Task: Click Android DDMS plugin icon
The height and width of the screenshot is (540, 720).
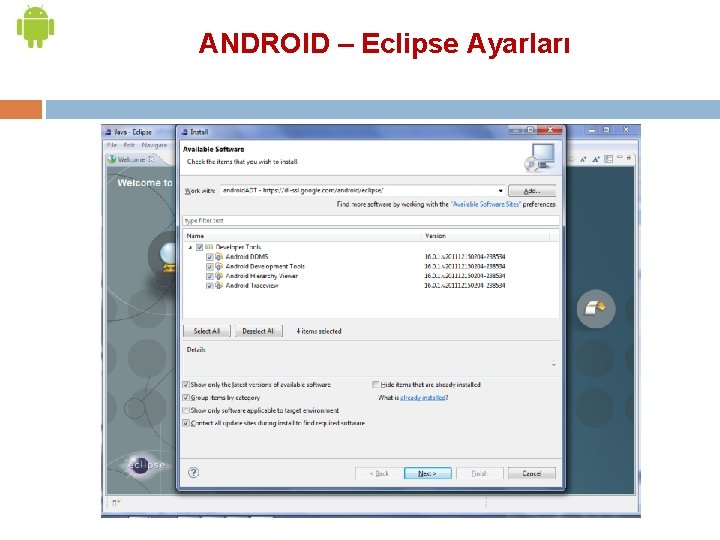Action: [219, 257]
